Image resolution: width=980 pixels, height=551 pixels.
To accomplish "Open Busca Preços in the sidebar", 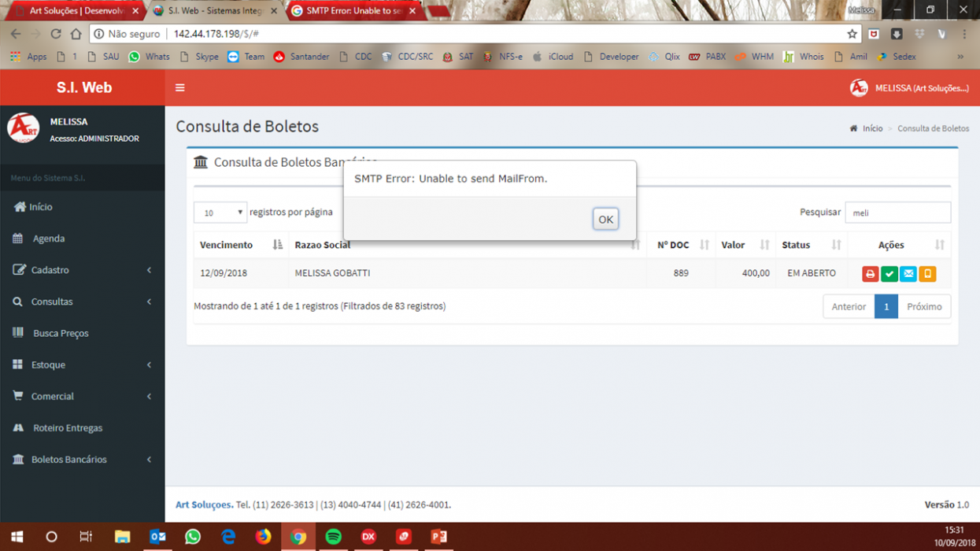I will (83, 333).
